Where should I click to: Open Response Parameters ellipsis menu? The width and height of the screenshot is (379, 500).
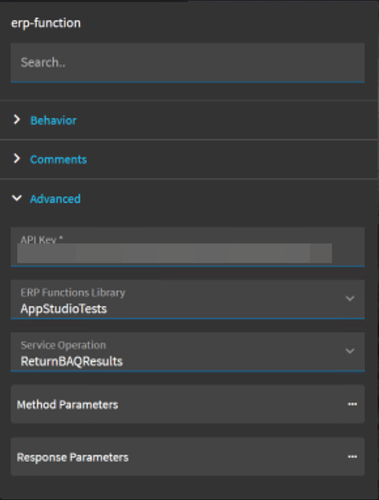click(352, 457)
